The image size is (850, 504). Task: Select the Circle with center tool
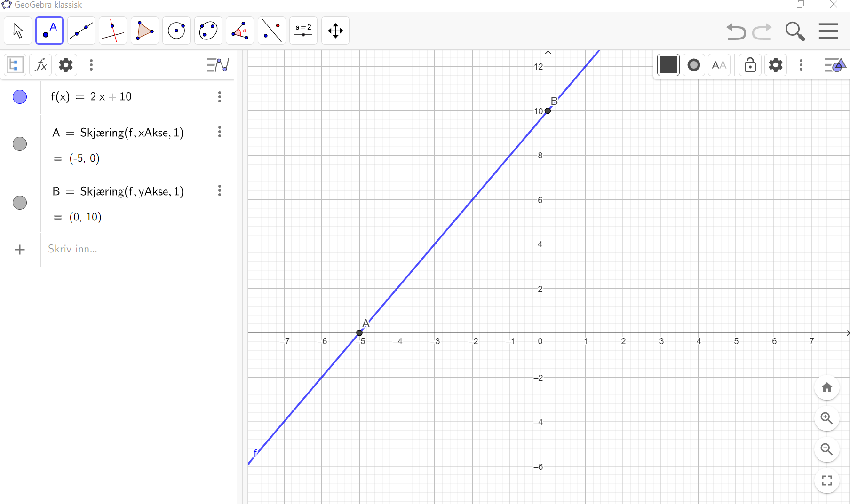176,31
